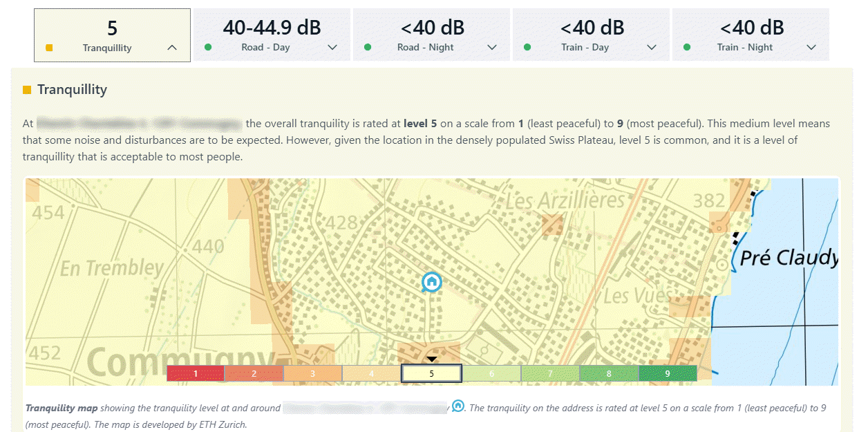Expand the Road - Day dropdown chevron
This screenshot has height=432, width=868.
[332, 48]
